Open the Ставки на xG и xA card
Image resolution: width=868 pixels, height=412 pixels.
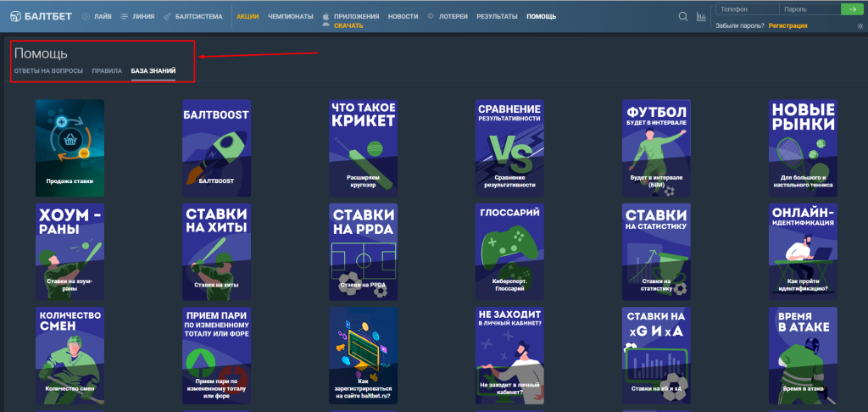point(656,355)
